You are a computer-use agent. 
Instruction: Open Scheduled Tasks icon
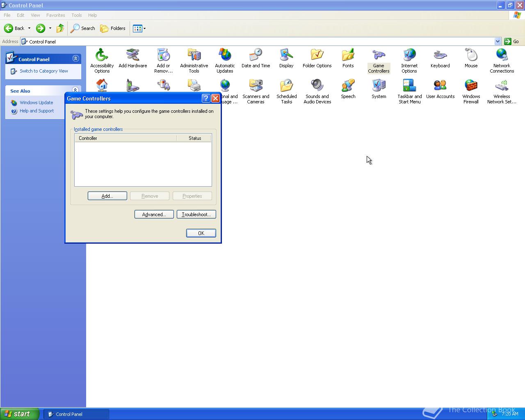tap(286, 91)
